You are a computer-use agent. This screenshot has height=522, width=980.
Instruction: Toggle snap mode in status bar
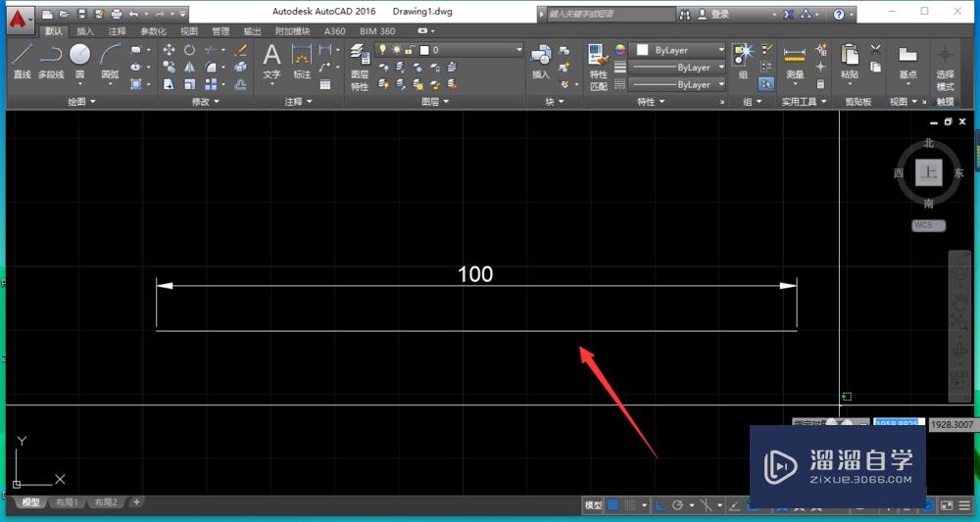click(x=630, y=504)
